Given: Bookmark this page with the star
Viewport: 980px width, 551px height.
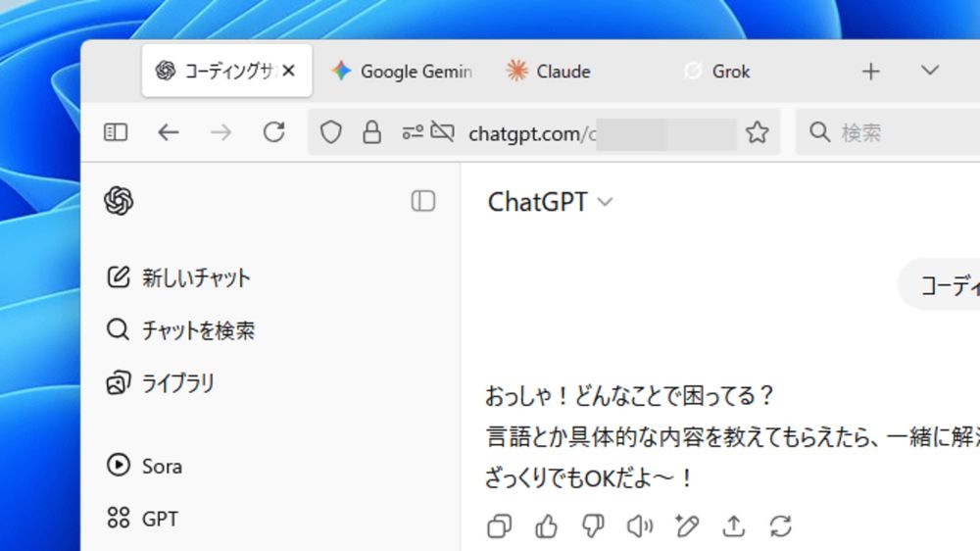Looking at the screenshot, I should [x=757, y=132].
